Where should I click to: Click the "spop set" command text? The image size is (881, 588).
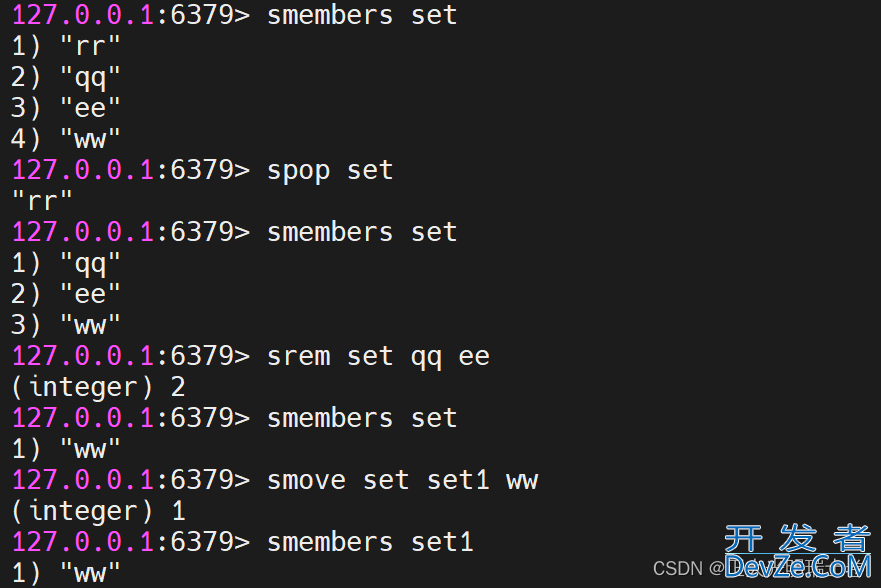[330, 171]
